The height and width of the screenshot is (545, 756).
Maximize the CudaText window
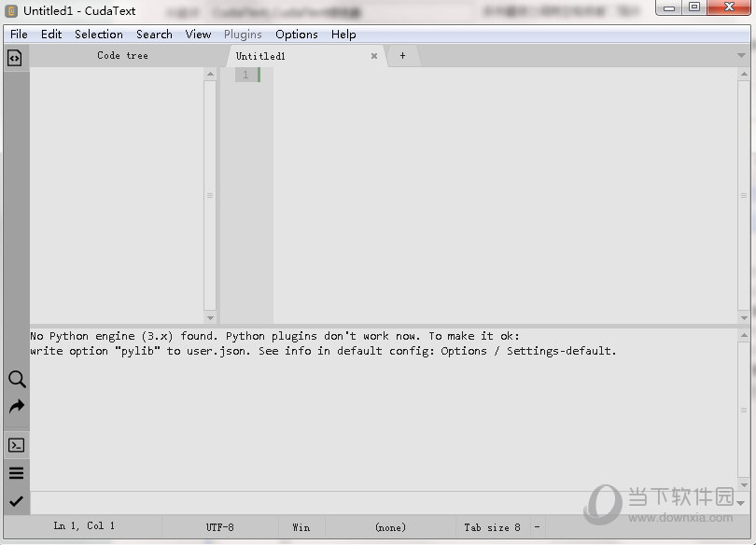click(x=694, y=7)
